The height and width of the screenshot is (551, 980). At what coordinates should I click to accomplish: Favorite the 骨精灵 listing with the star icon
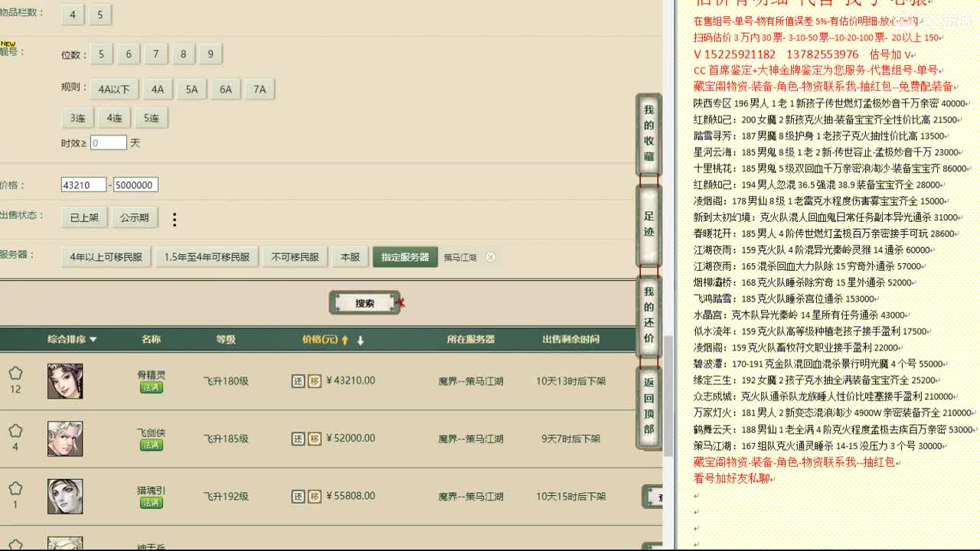pyautogui.click(x=15, y=373)
